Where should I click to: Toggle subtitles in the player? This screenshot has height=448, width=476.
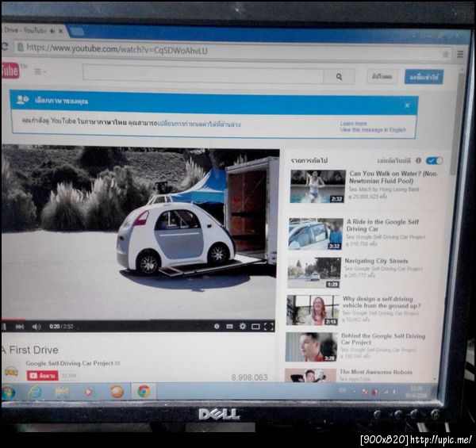pos(229,327)
